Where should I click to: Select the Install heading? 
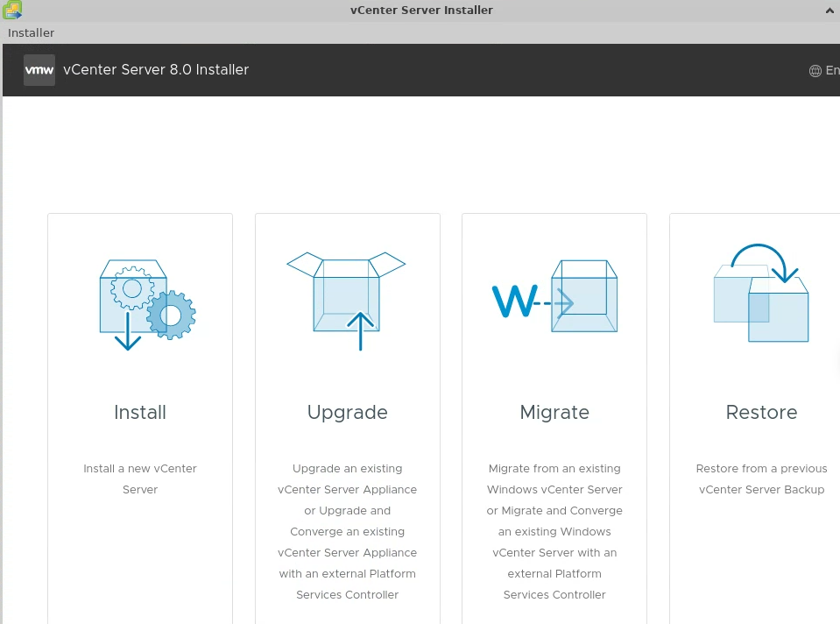tap(140, 412)
